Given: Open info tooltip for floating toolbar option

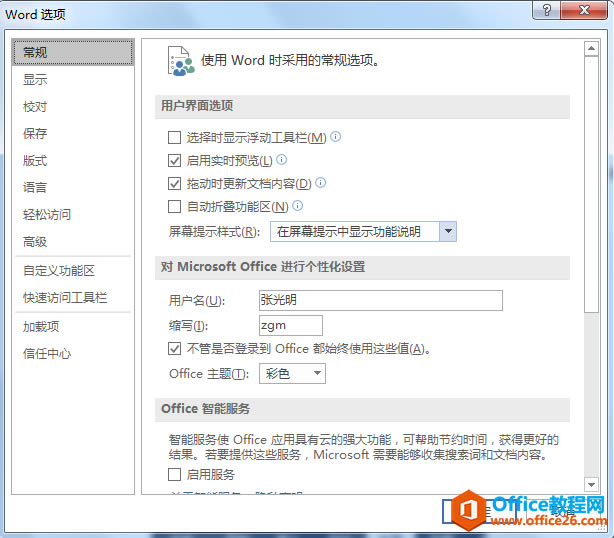Looking at the screenshot, I should [x=336, y=137].
